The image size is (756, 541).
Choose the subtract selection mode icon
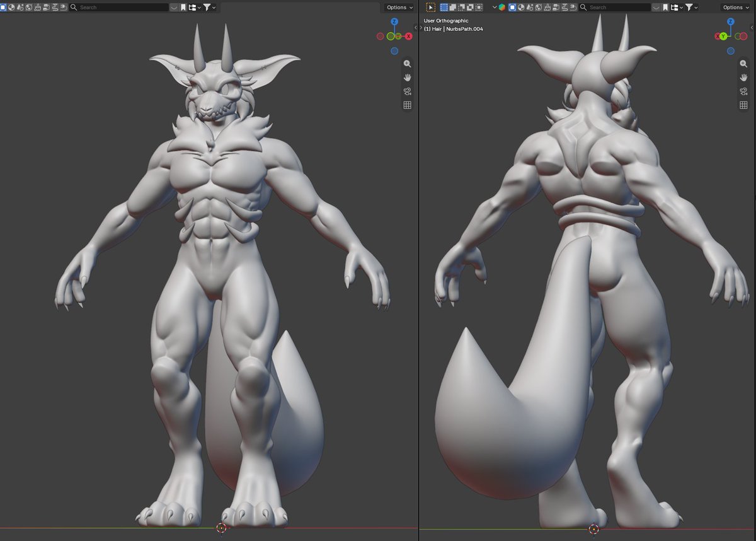point(461,7)
